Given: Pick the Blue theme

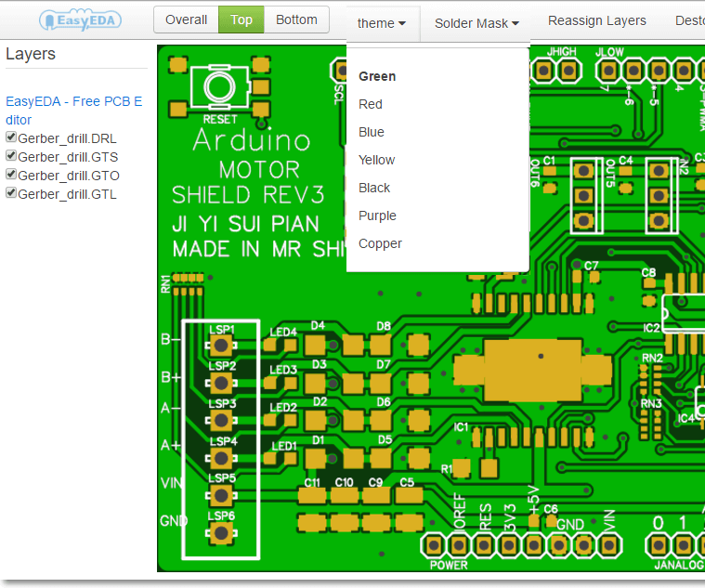Looking at the screenshot, I should (372, 132).
